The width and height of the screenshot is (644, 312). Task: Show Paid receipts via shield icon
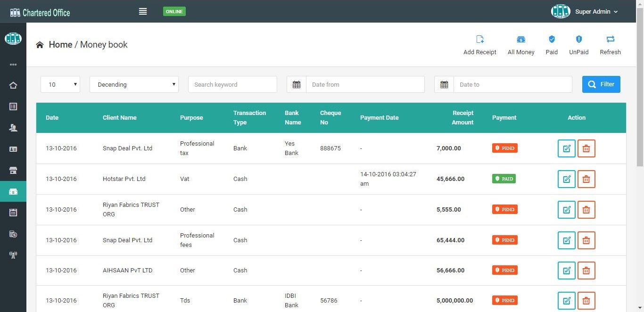[552, 40]
